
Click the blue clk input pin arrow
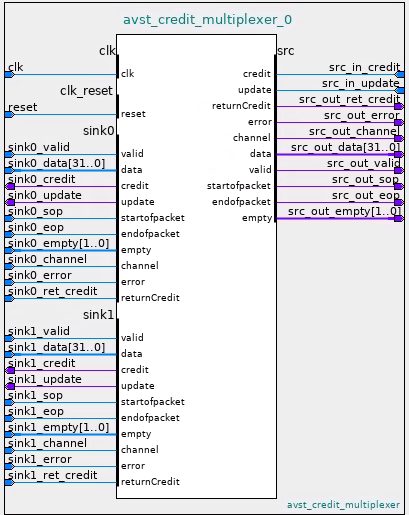tap(10, 75)
